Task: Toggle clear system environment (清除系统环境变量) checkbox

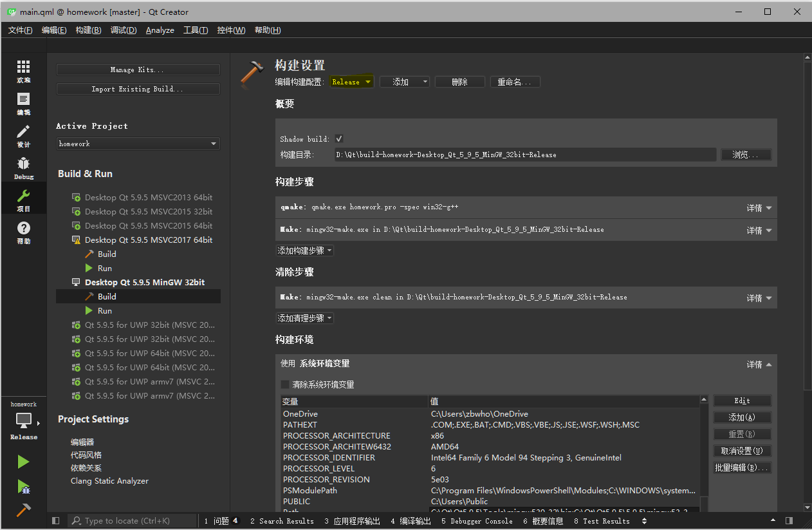Action: click(x=285, y=384)
